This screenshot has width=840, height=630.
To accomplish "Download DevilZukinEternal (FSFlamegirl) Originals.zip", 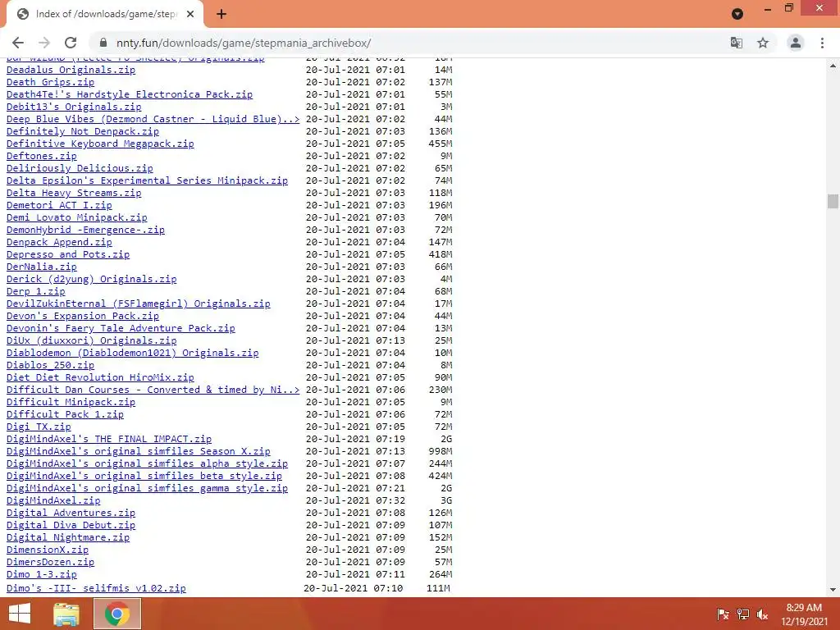I will (138, 304).
